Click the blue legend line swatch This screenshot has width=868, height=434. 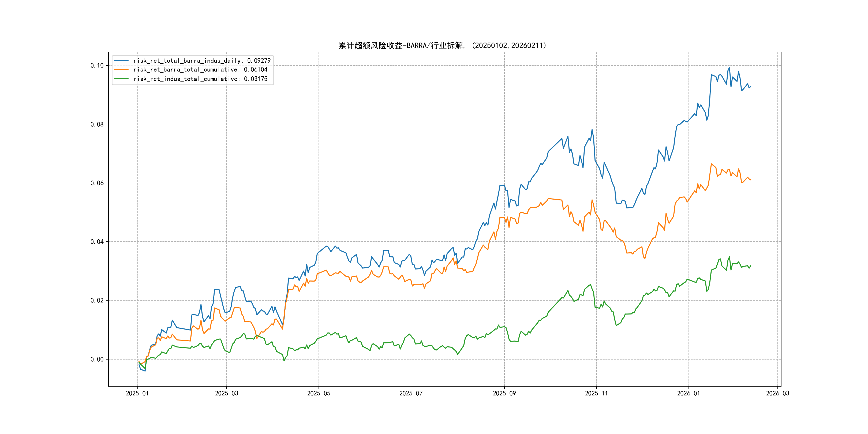(121, 61)
